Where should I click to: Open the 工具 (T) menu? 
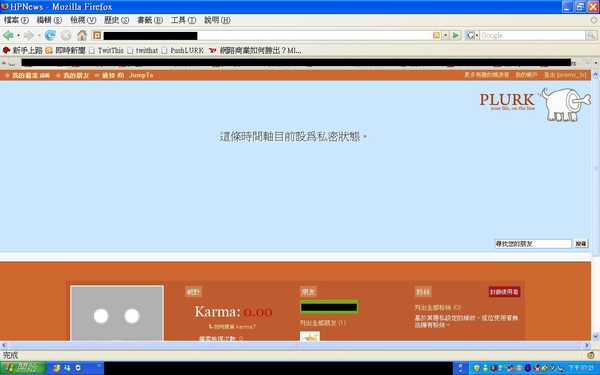pyautogui.click(x=183, y=20)
